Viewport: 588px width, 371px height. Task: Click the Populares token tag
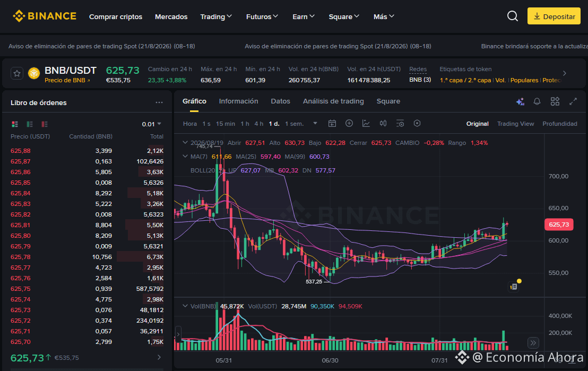coord(524,80)
